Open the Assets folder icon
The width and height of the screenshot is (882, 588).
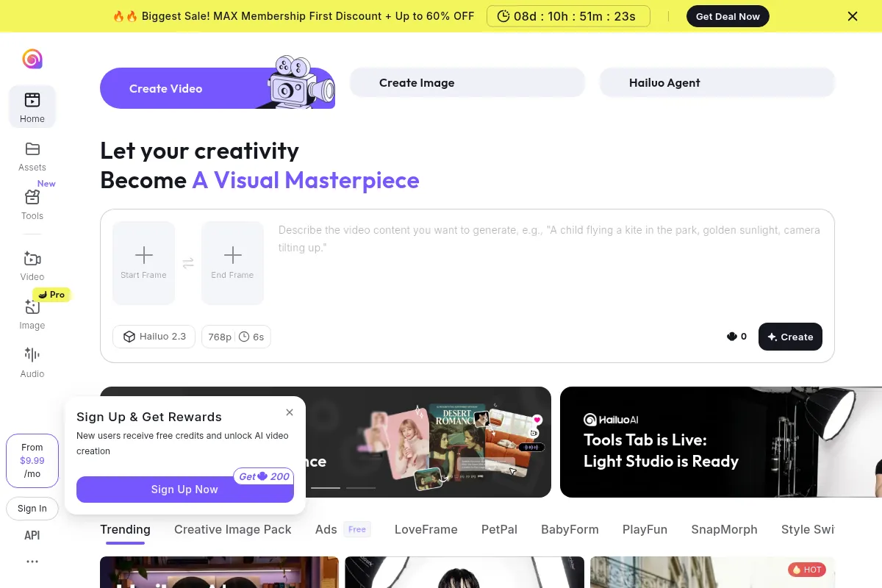tap(32, 149)
